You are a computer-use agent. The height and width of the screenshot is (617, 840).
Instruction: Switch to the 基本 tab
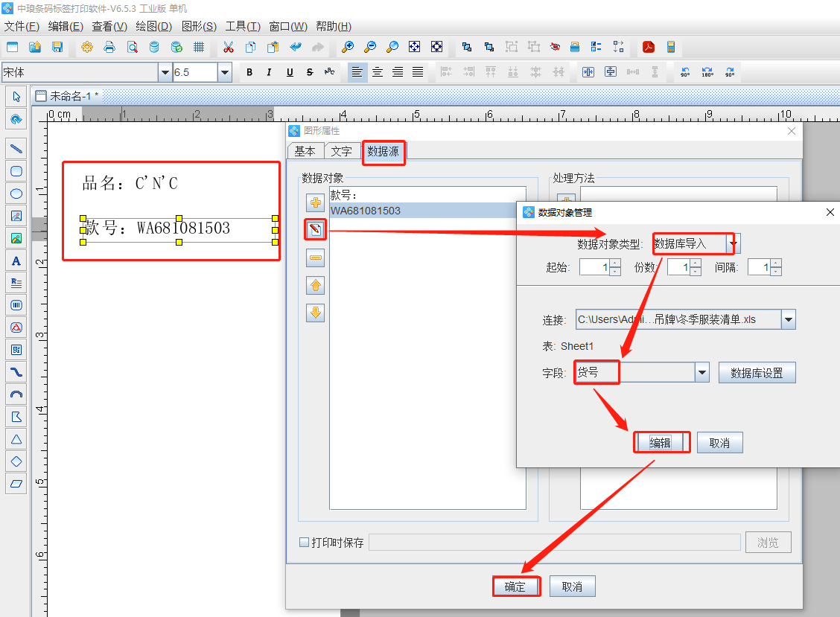pos(305,151)
